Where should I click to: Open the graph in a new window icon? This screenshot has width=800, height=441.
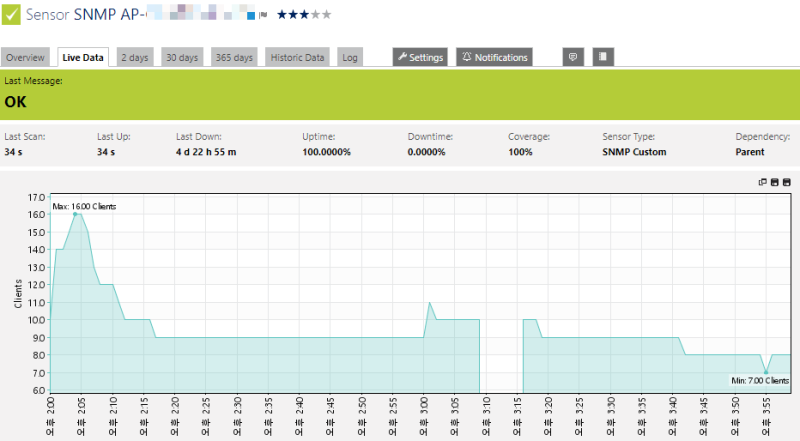click(x=762, y=182)
